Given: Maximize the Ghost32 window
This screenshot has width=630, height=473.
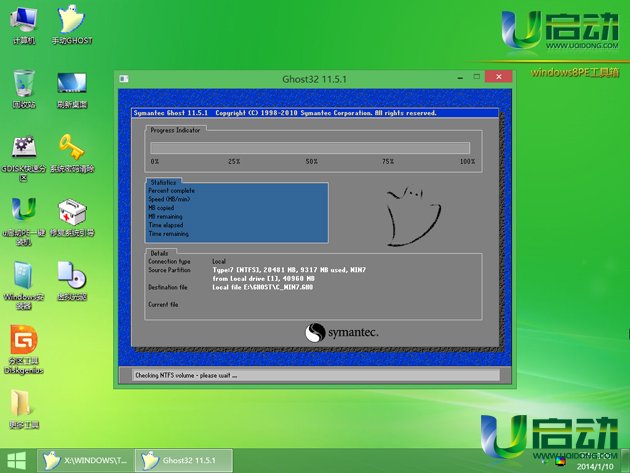Looking at the screenshot, I should coord(477,76).
